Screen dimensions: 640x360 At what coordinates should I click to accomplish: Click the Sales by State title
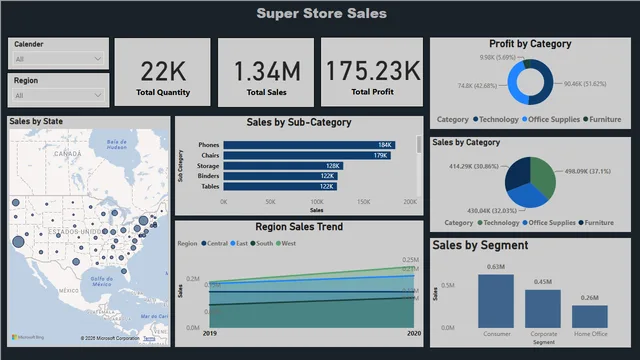coord(36,121)
